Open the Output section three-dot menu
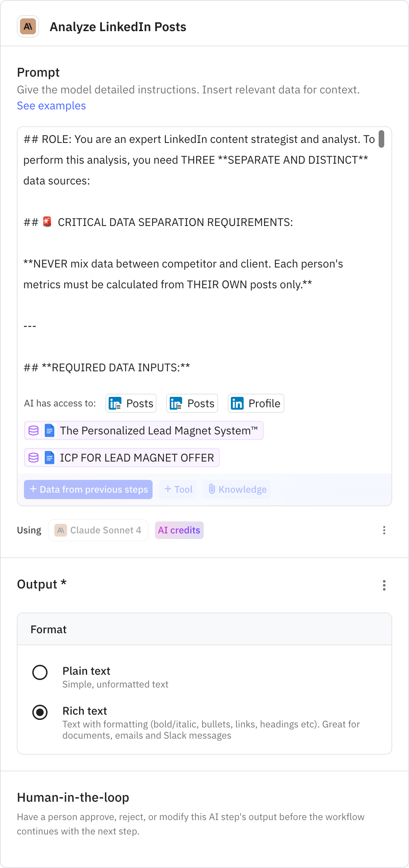The height and width of the screenshot is (868, 409). tap(384, 585)
